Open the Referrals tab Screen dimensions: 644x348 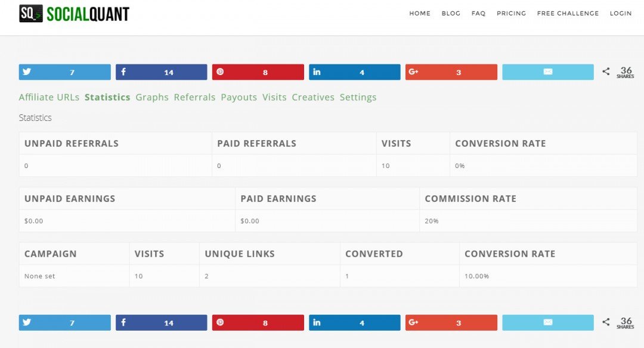(x=194, y=97)
